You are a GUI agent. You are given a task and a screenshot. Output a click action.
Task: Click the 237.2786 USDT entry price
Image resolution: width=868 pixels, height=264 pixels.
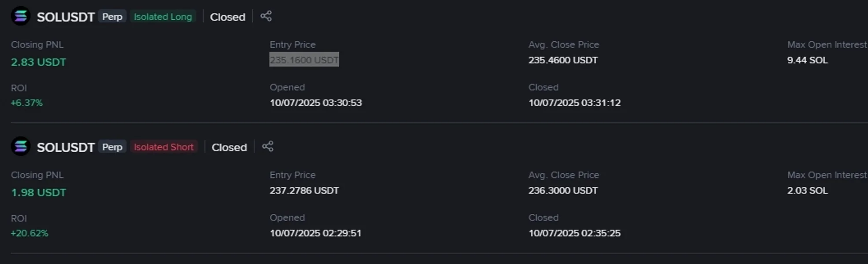pos(304,191)
